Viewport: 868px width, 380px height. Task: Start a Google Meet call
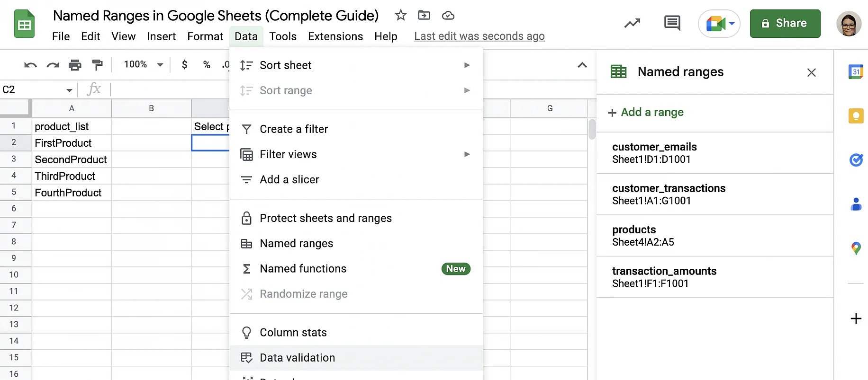(x=715, y=23)
